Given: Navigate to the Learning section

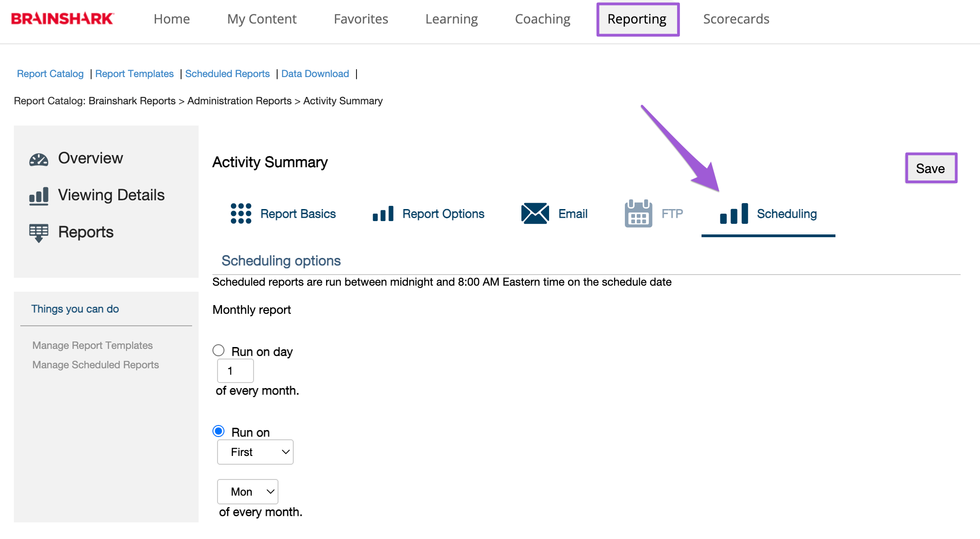Looking at the screenshot, I should pos(452,19).
